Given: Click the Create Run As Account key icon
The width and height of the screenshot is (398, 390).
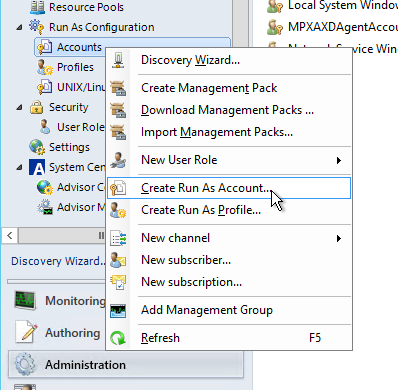Looking at the screenshot, I should pos(118,188).
